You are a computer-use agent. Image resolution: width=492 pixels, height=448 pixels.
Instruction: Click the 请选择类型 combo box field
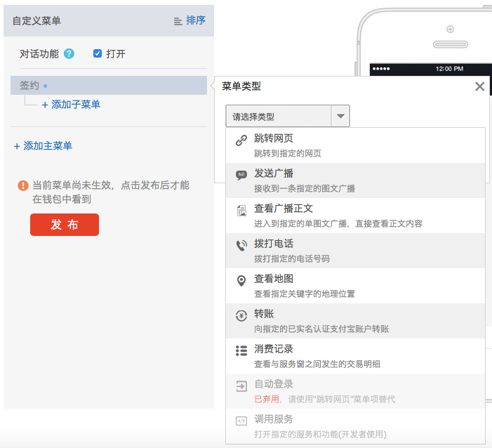click(288, 116)
